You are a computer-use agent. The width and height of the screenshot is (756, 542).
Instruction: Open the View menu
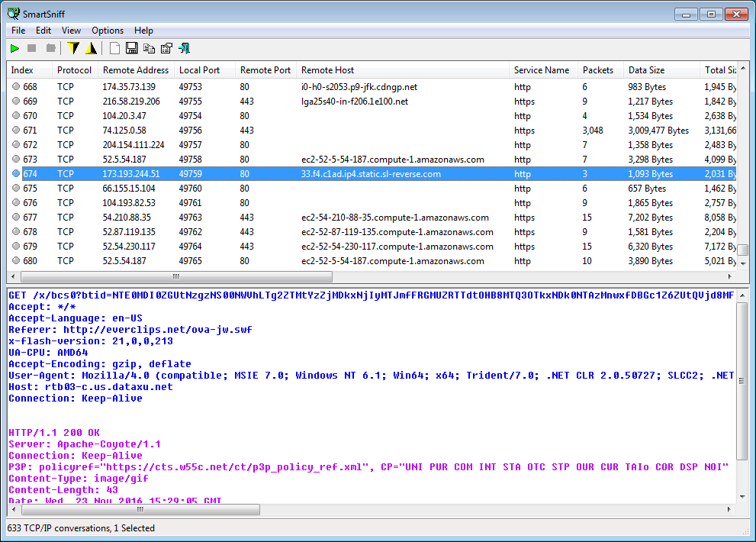coord(71,31)
